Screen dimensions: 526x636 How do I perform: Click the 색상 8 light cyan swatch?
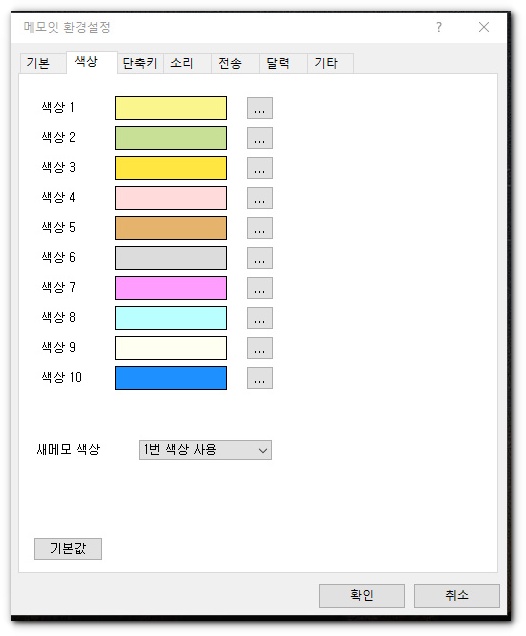(x=171, y=318)
